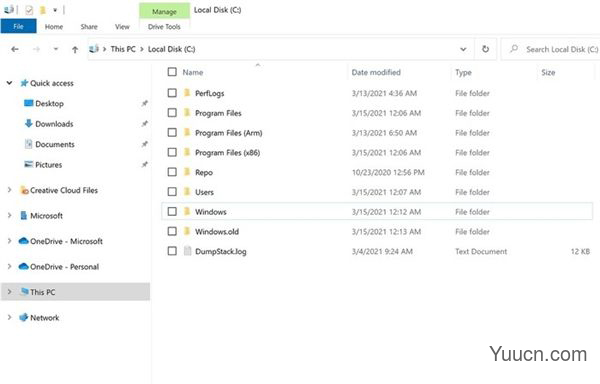Click the pin icon next to Pictures
The width and height of the screenshot is (600, 384).
[144, 164]
